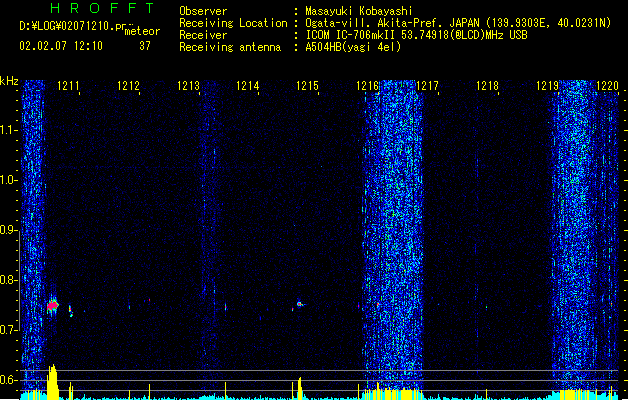Click the 0.7 kHz frequency axis label
Screen dimensions: 629x400
pos(9,330)
